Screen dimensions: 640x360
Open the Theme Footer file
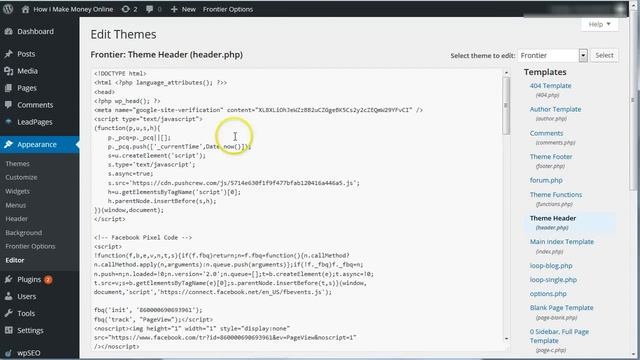[x=551, y=157]
